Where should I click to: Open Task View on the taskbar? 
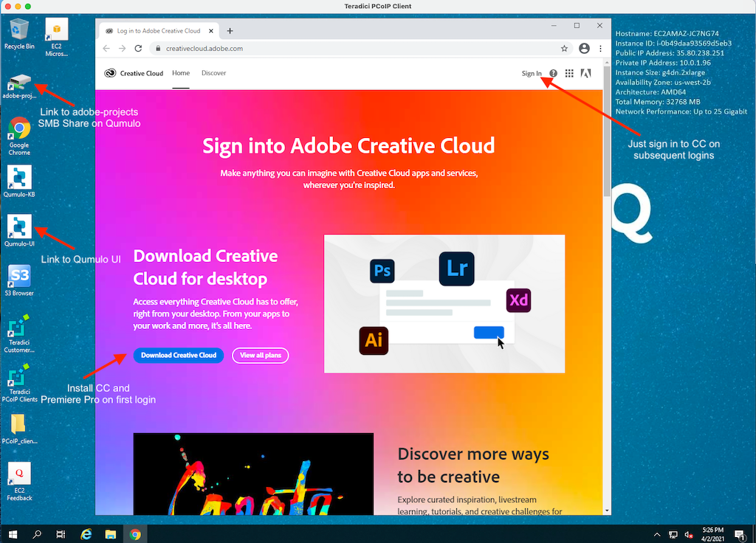click(x=61, y=534)
